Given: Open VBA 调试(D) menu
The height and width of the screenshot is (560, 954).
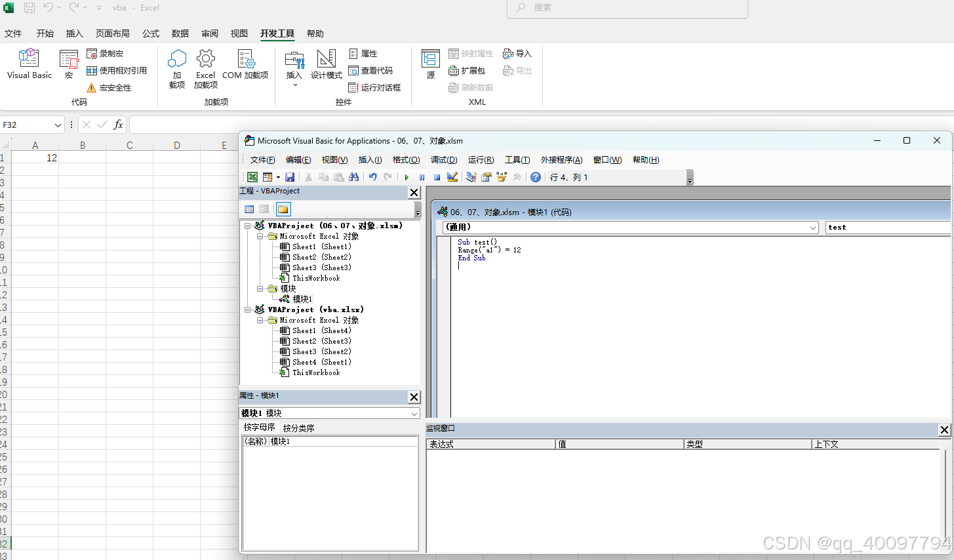Looking at the screenshot, I should click(x=444, y=160).
